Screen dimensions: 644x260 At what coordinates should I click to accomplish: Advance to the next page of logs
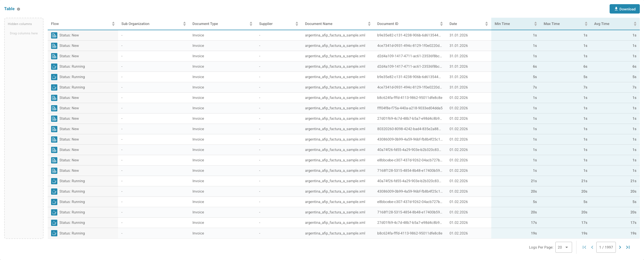coord(620,247)
